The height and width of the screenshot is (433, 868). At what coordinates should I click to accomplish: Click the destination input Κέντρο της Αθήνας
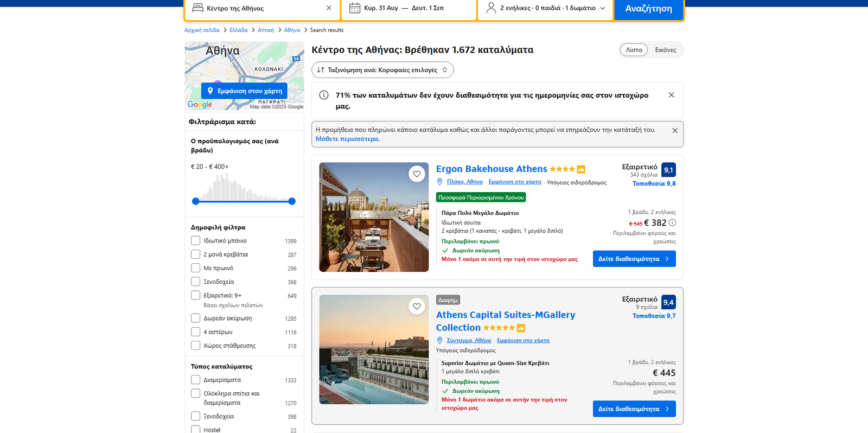pyautogui.click(x=263, y=8)
